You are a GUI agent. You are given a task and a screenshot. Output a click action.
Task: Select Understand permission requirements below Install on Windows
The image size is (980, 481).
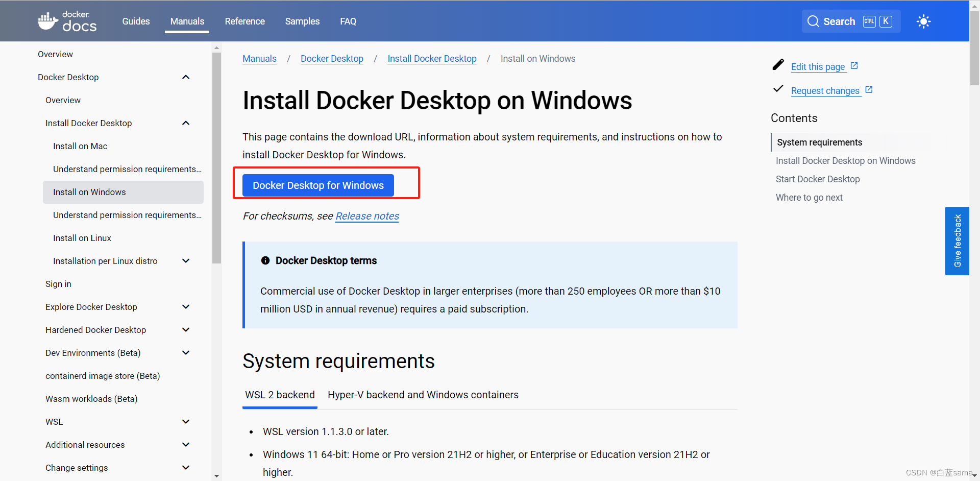coord(127,215)
